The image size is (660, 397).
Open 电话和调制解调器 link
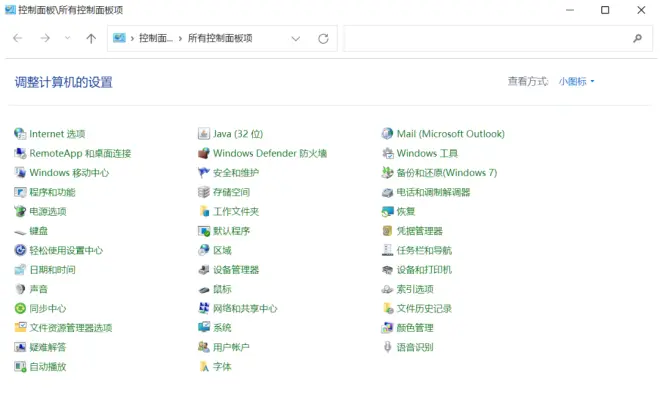433,192
